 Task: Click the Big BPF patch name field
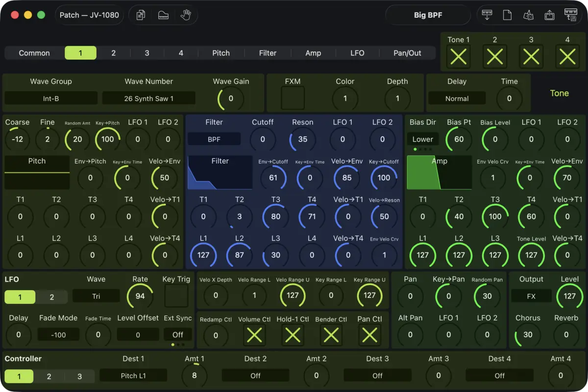tap(428, 15)
